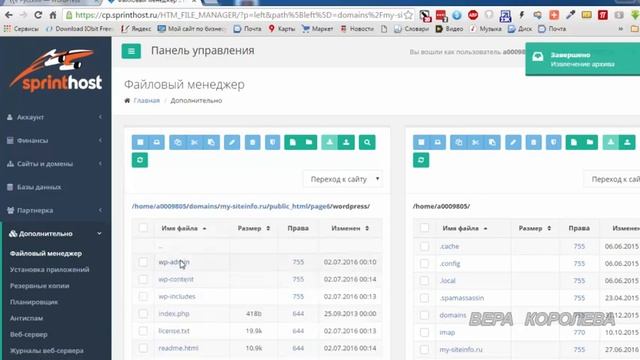Click the tray-shaped icon next to select-all in left panel toolbar

157,142
